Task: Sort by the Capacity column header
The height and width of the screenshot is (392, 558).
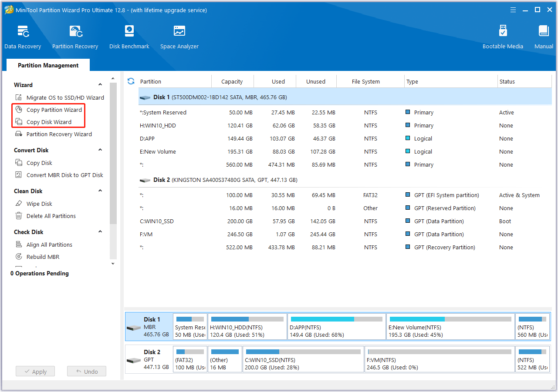Action: tap(232, 81)
